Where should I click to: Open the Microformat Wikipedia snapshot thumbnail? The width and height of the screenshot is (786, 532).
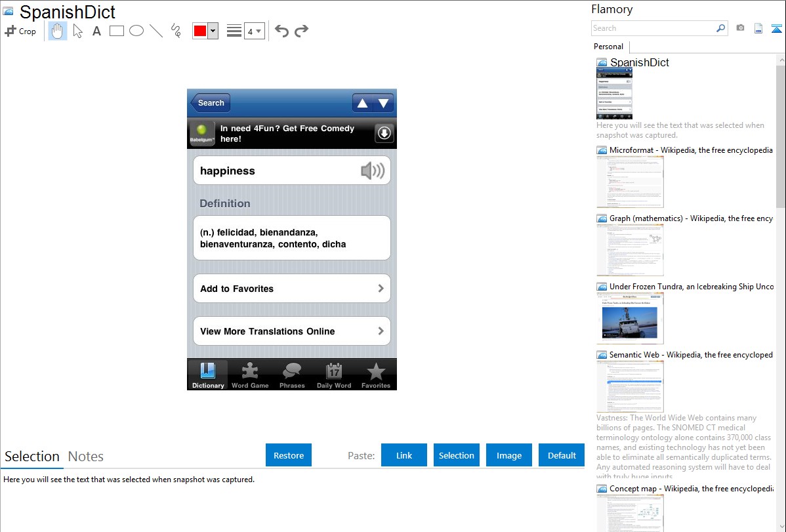(x=630, y=182)
